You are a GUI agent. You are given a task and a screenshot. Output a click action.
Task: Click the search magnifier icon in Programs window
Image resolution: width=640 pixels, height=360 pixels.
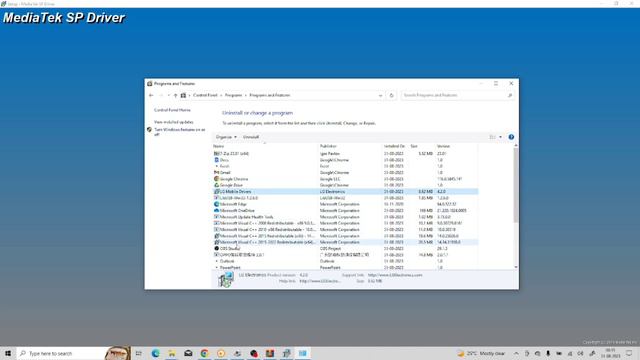tap(510, 96)
